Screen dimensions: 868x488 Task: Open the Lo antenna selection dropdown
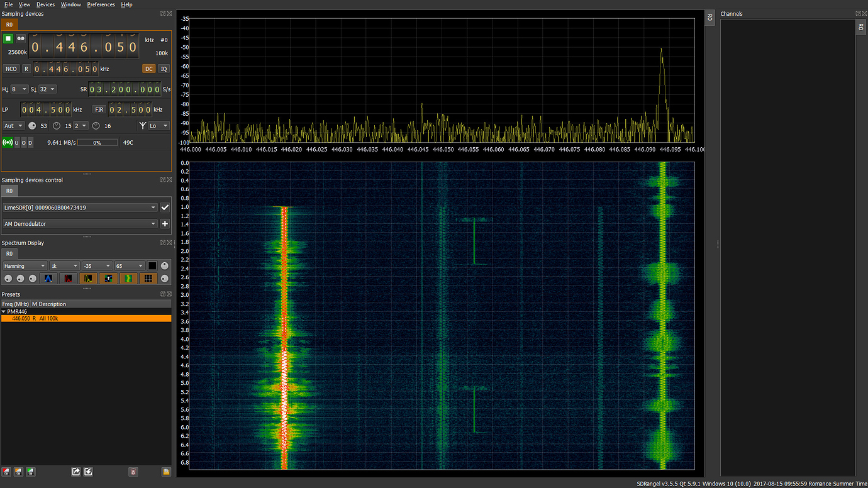tap(159, 126)
